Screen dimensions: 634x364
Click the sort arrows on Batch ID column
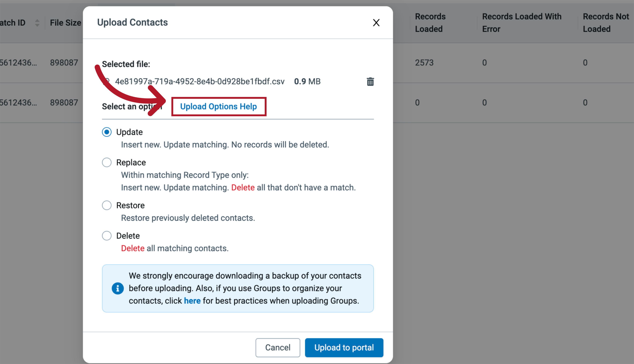[x=37, y=23]
